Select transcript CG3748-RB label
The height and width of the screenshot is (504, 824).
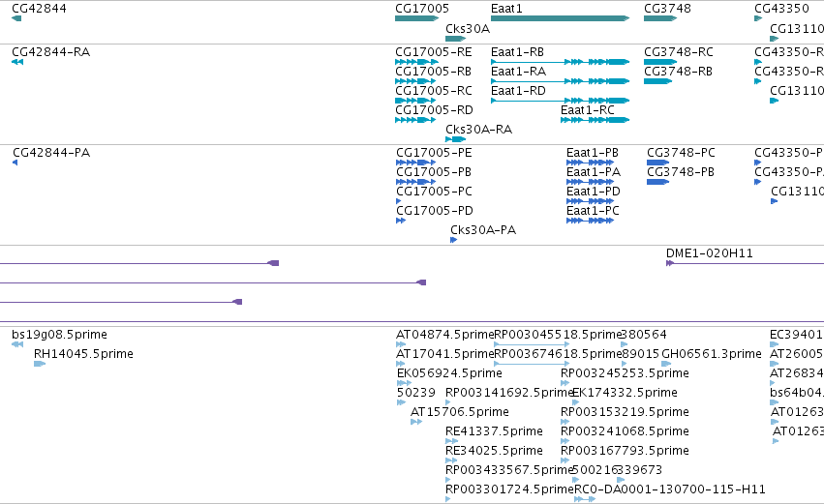tap(678, 72)
